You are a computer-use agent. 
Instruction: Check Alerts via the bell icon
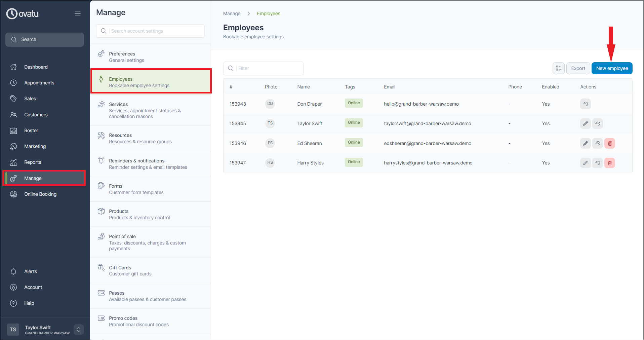(13, 271)
